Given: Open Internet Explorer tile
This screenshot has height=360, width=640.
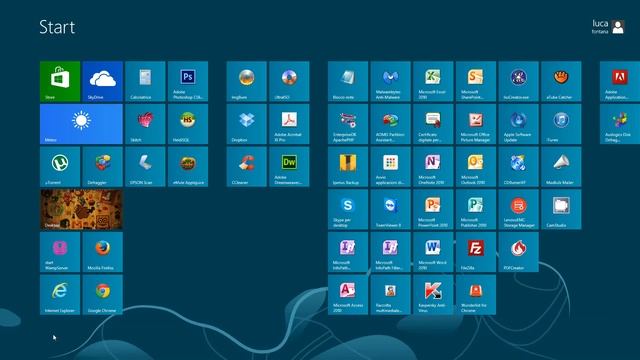Looking at the screenshot, I should click(60, 294).
